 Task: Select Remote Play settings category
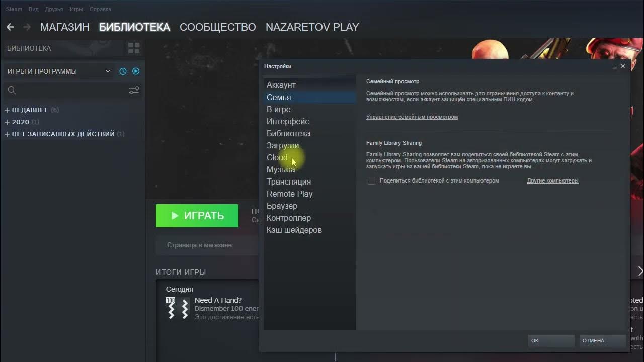coord(309,194)
